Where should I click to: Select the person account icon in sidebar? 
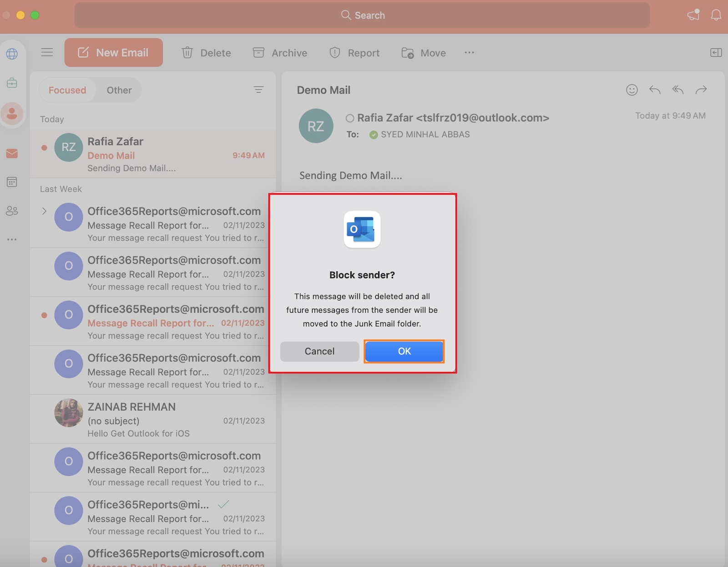[12, 114]
